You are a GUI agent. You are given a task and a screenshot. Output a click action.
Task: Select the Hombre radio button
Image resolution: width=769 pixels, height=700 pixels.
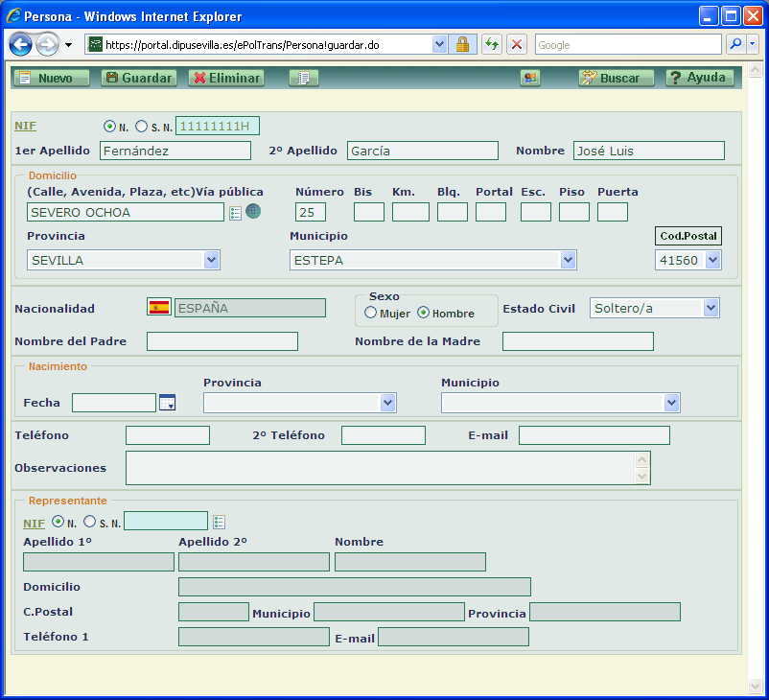pos(423,314)
